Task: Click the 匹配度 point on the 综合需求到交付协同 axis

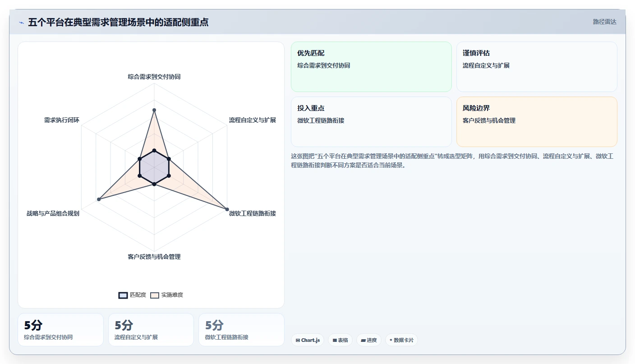Action: point(154,150)
